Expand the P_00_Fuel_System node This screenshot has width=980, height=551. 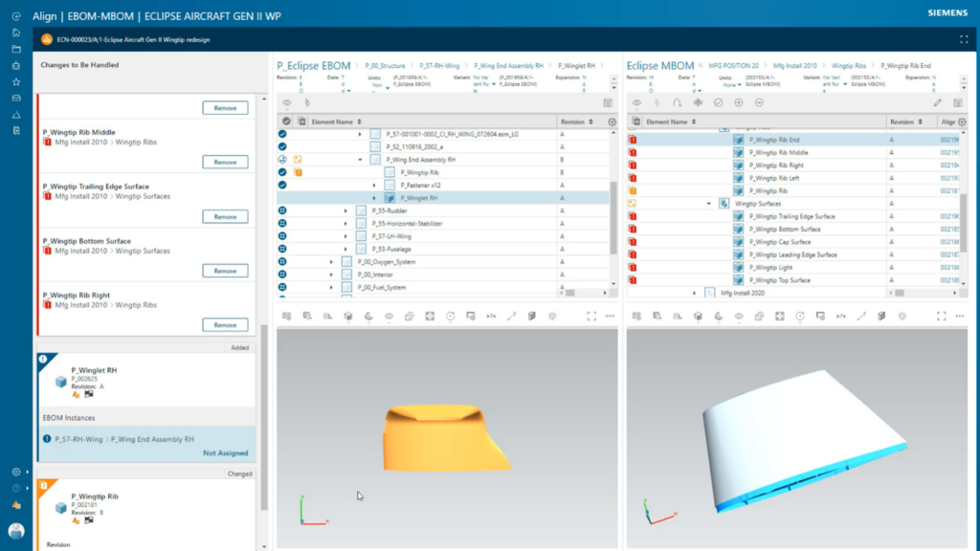pyautogui.click(x=330, y=287)
